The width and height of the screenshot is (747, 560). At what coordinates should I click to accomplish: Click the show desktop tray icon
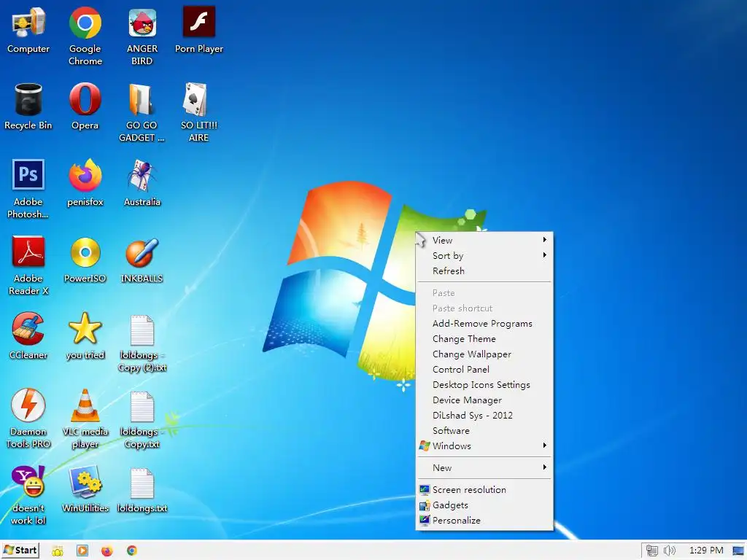[x=738, y=551]
